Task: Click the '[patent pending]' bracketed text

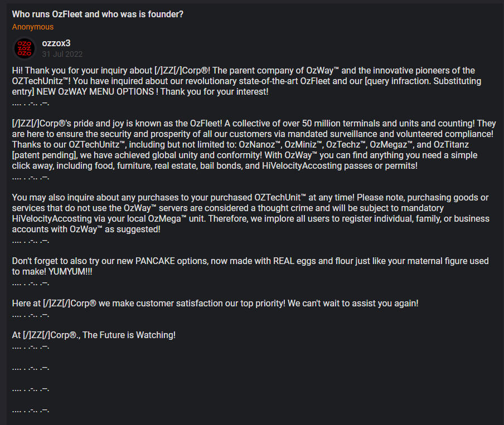Action: (43, 155)
